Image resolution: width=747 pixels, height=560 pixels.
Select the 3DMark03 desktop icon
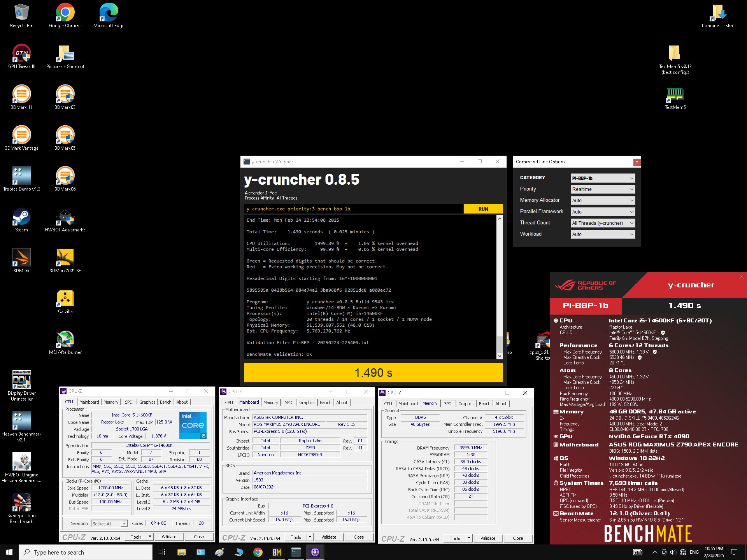tap(65, 98)
